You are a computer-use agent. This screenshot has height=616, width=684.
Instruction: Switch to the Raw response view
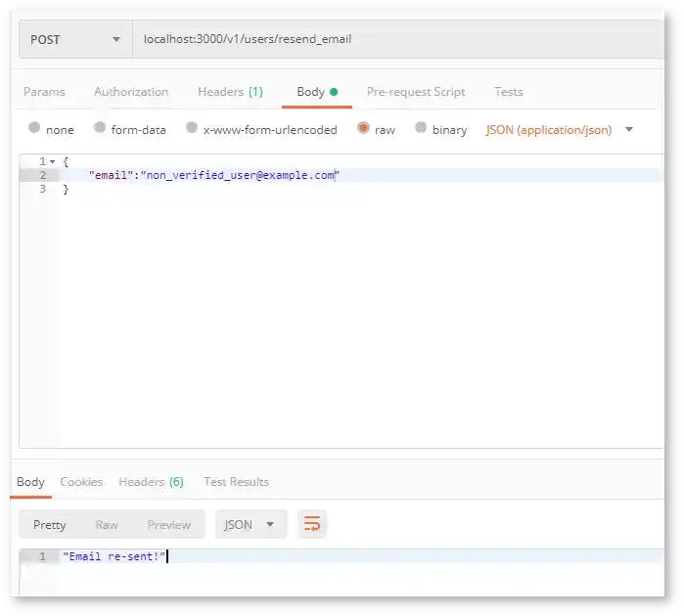107,524
